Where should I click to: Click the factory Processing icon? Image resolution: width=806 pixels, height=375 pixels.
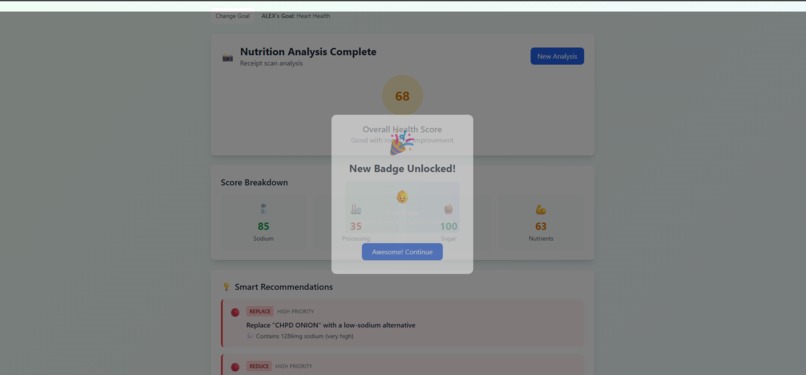[356, 209]
